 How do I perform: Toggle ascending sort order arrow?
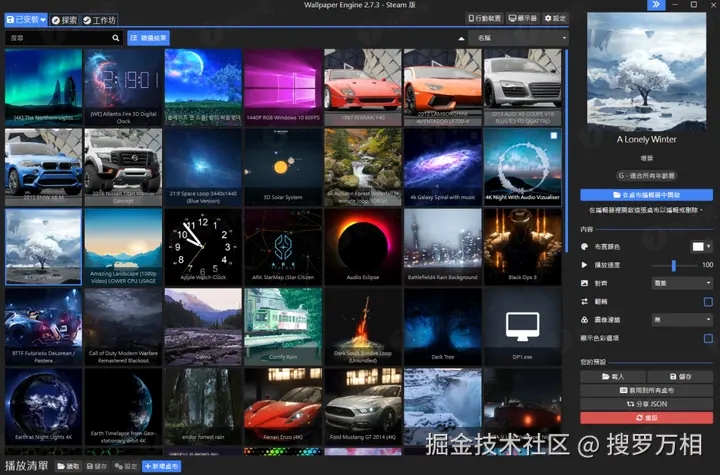[461, 39]
